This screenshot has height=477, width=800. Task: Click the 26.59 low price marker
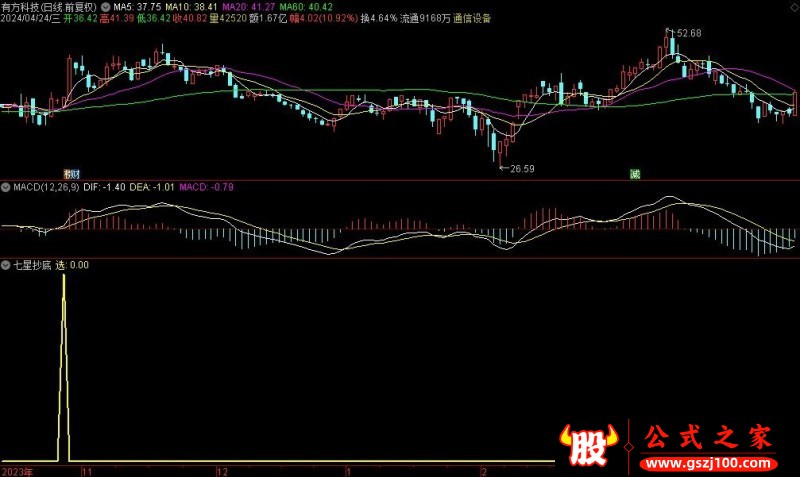coord(521,168)
